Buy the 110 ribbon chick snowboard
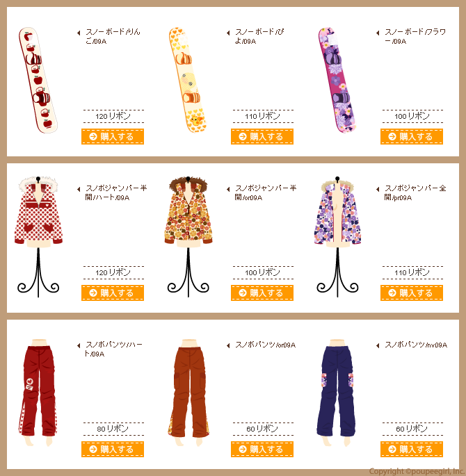466x476 pixels. point(262,137)
